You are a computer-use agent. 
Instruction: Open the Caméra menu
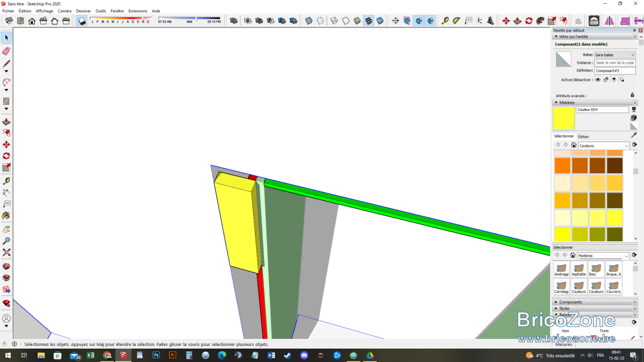64,11
